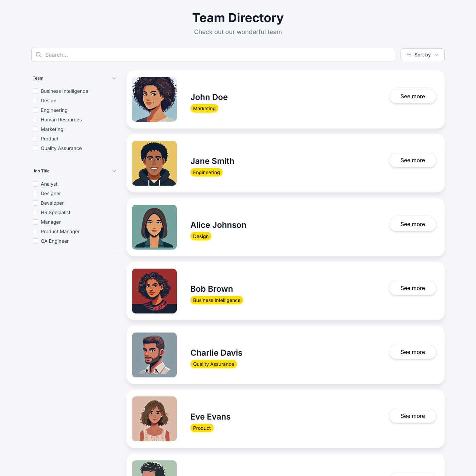Select Charlie Davis's avatar photo
This screenshot has width=476, height=476.
pos(154,355)
